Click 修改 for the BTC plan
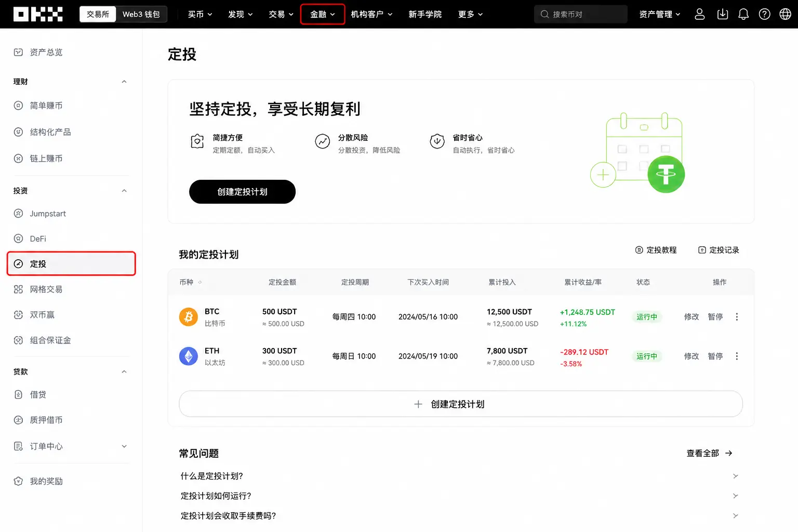The width and height of the screenshot is (798, 532). coord(691,317)
